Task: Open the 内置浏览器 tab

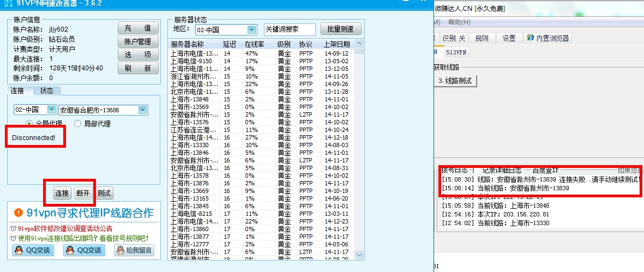Action: pos(549,39)
